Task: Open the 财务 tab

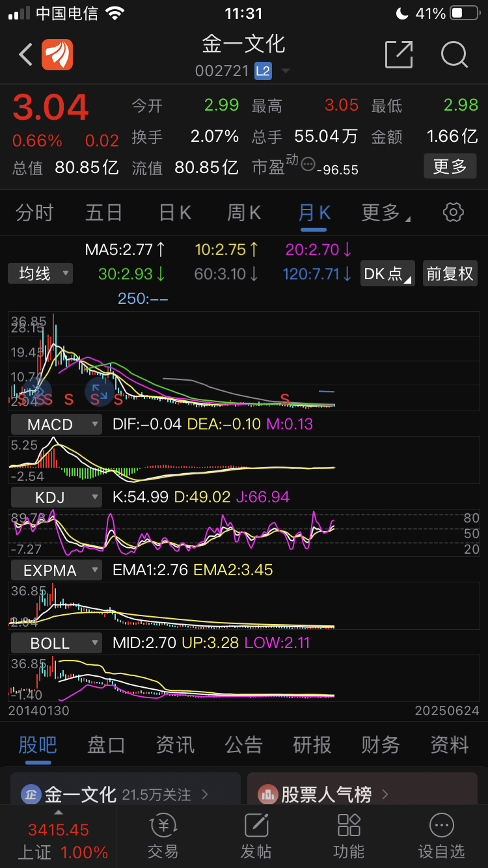Action: (x=381, y=745)
